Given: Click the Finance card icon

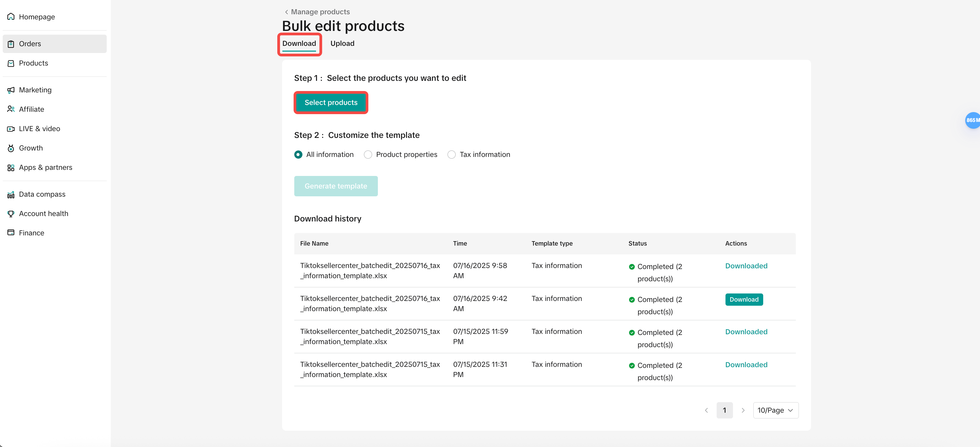Looking at the screenshot, I should pos(11,232).
